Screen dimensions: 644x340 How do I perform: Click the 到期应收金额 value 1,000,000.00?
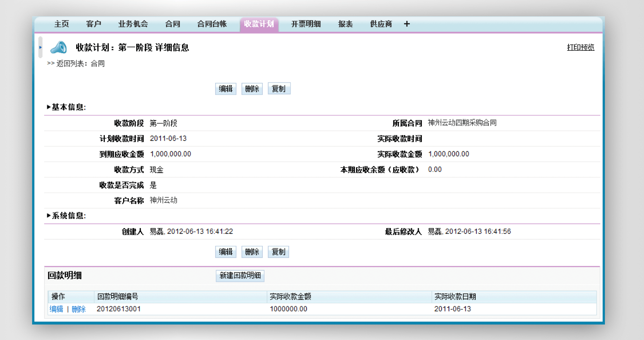(170, 154)
